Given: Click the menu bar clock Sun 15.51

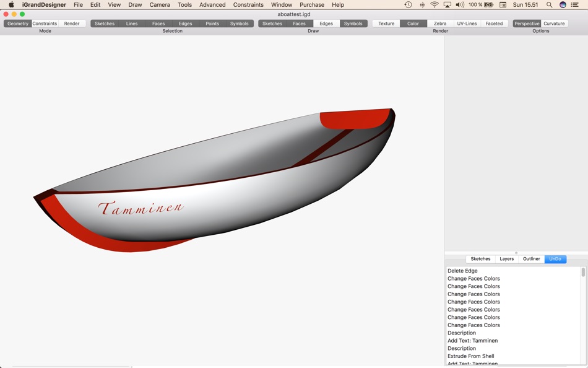Looking at the screenshot, I should [x=525, y=4].
